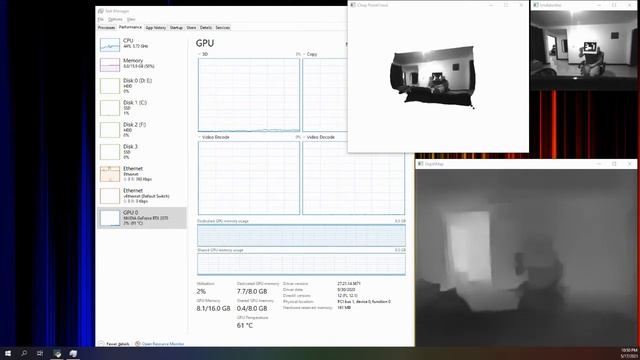The height and width of the screenshot is (360, 640).
Task: Select Disk 2 (F:) entry
Action: point(142,130)
